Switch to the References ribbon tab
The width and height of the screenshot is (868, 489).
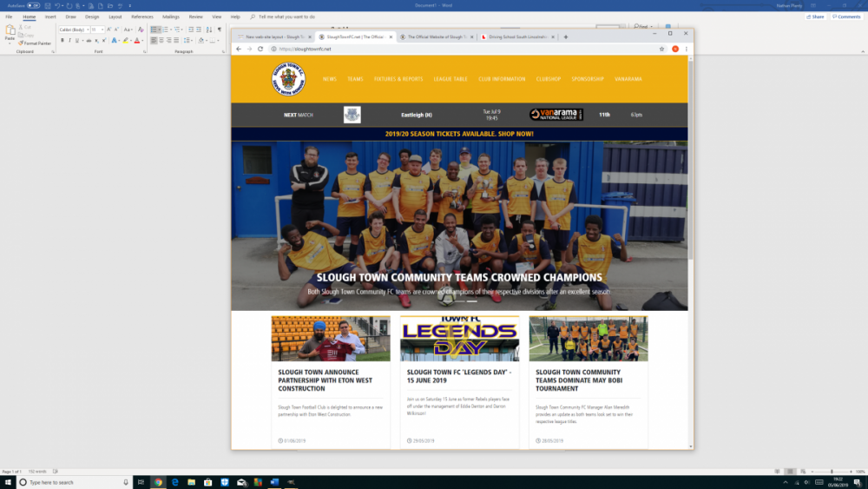pyautogui.click(x=142, y=17)
